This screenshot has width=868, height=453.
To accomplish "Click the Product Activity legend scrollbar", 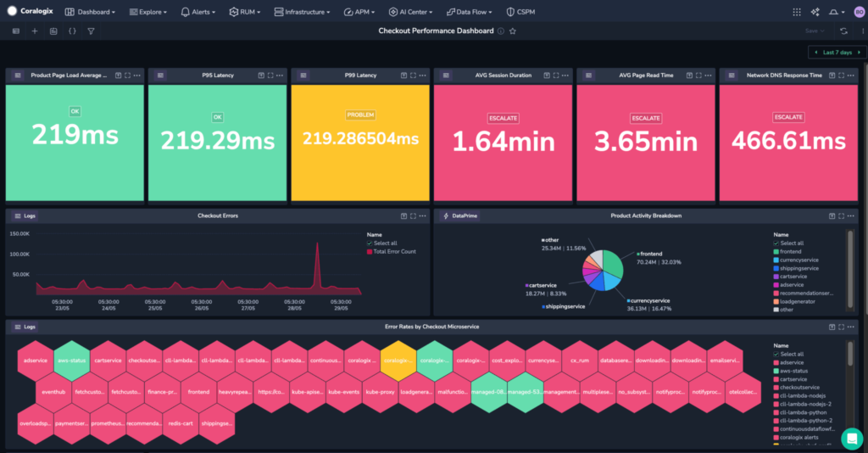I will 850,269.
